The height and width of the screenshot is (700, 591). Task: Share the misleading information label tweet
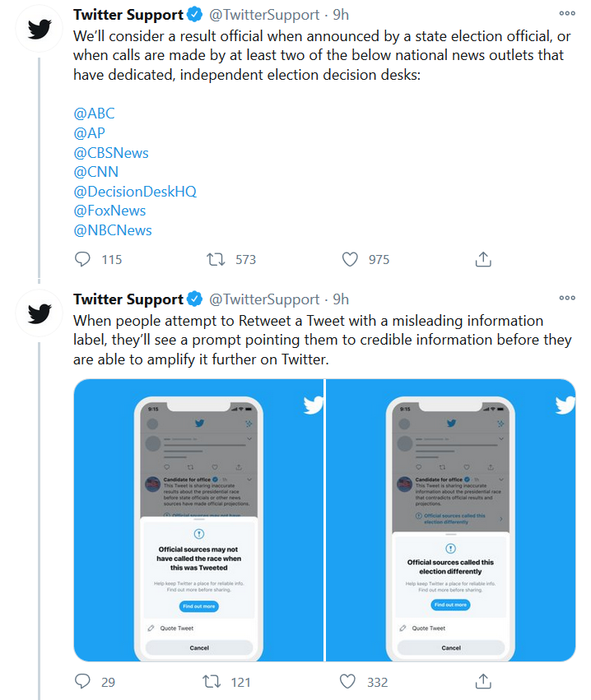coord(484,681)
